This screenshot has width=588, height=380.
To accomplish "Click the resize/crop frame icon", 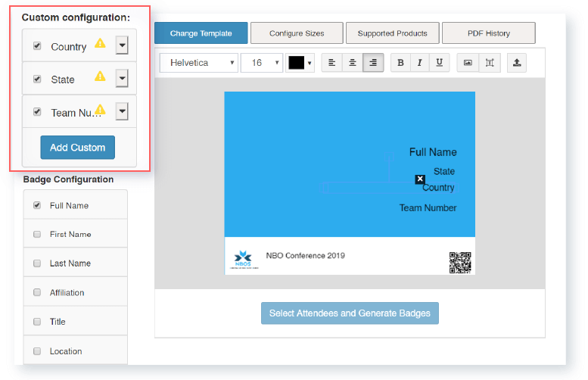I will [490, 63].
